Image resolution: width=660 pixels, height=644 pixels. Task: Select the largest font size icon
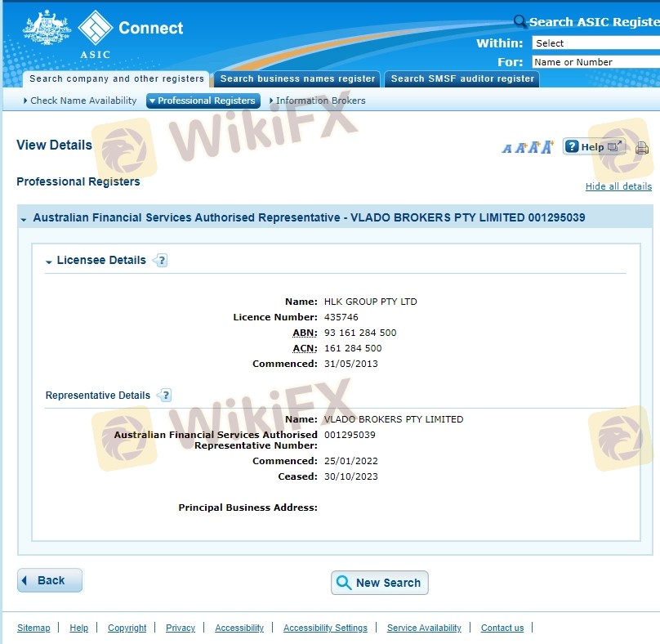tap(546, 146)
